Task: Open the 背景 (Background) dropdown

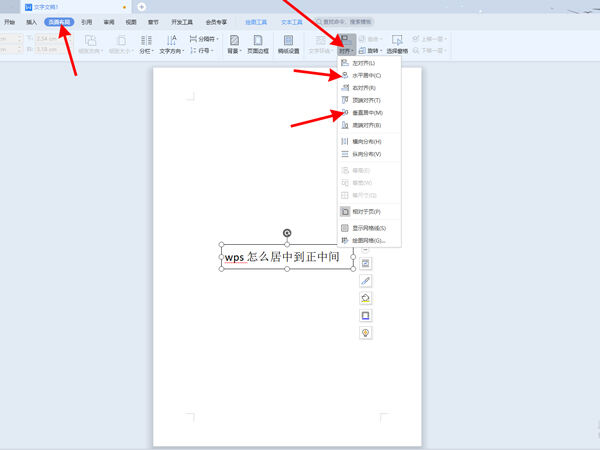Action: (234, 44)
